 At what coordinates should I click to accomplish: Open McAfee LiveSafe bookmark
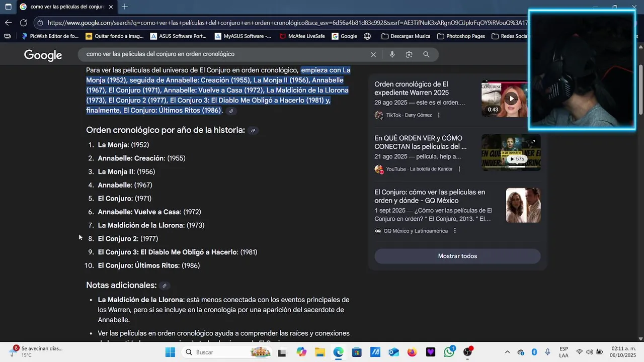[x=302, y=36]
